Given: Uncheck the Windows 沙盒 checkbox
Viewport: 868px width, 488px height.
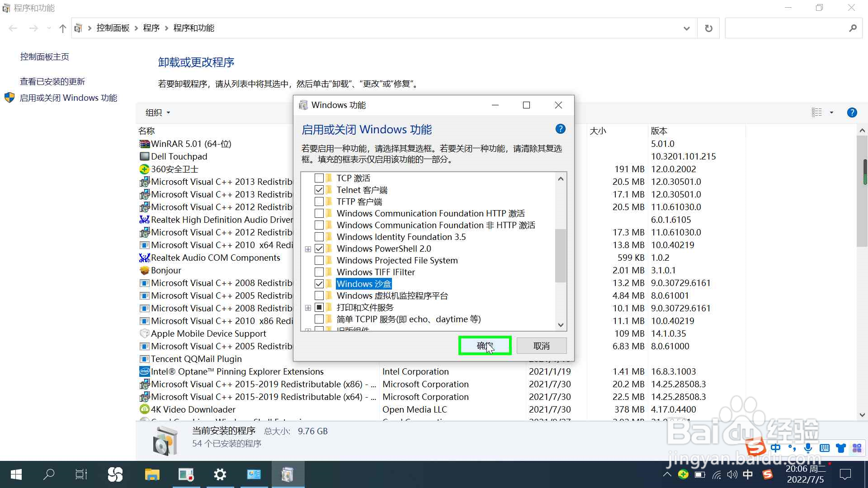Looking at the screenshot, I should click(x=319, y=284).
